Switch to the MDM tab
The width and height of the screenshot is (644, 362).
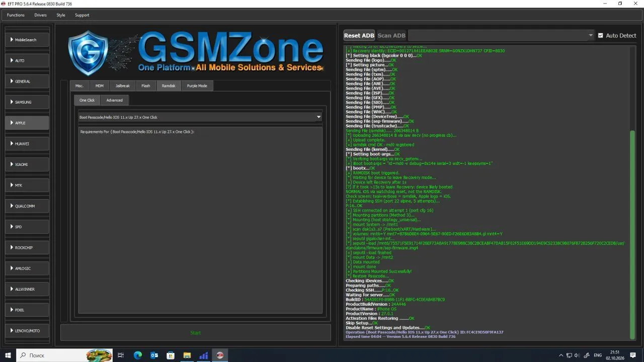(100, 86)
